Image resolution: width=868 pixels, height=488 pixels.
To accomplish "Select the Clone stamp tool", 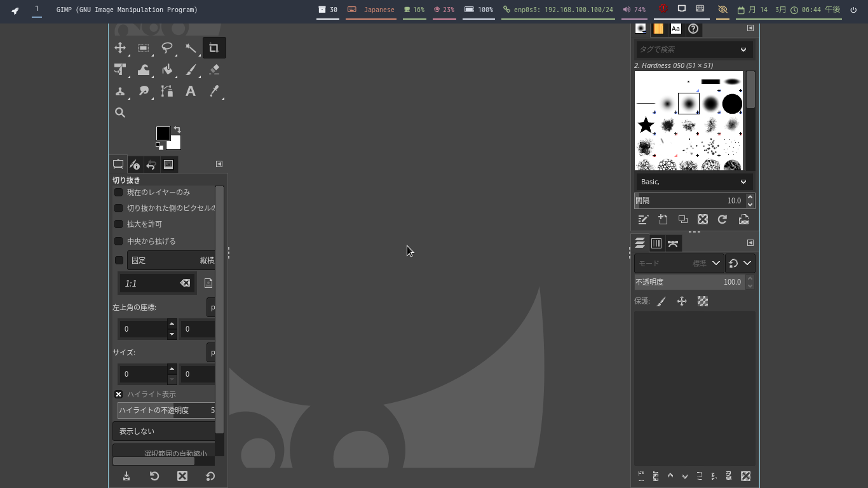I will [x=120, y=91].
